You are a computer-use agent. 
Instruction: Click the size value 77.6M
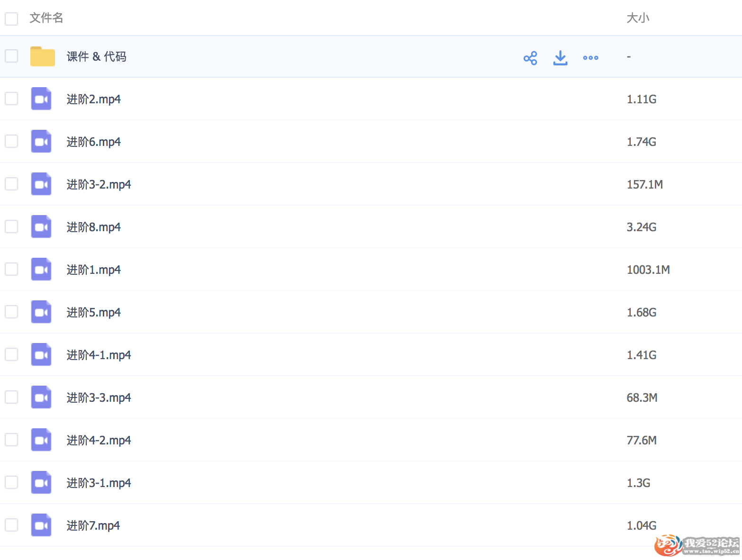click(x=642, y=440)
